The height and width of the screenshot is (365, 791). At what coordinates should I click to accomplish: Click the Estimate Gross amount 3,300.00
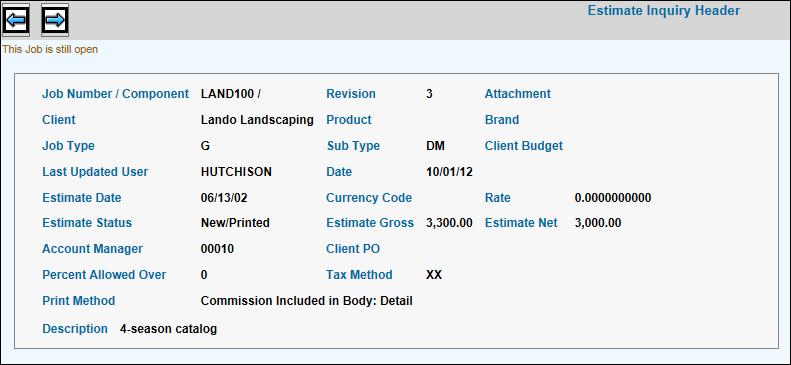point(449,223)
